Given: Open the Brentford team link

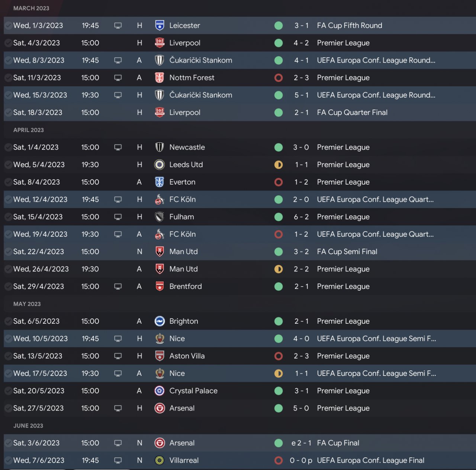Looking at the screenshot, I should pos(186,287).
